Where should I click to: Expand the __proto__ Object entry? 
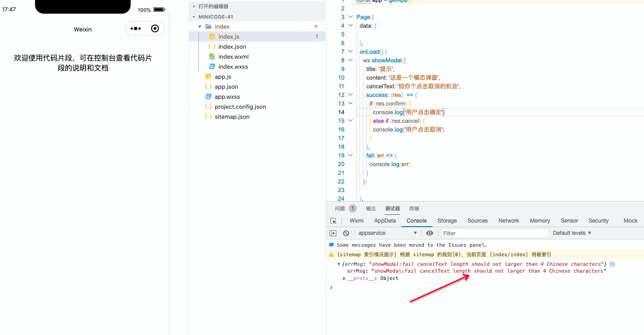click(x=345, y=278)
